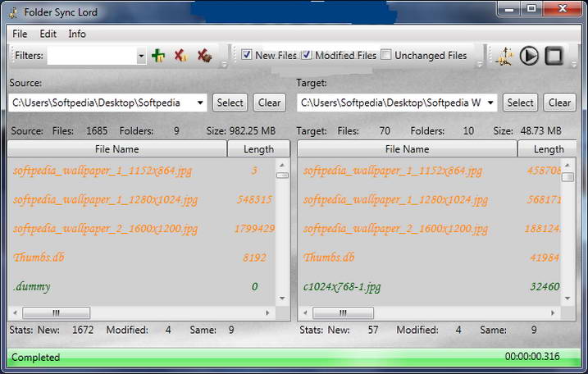
Task: Click the source size 982.25 MB value
Action: point(253,131)
